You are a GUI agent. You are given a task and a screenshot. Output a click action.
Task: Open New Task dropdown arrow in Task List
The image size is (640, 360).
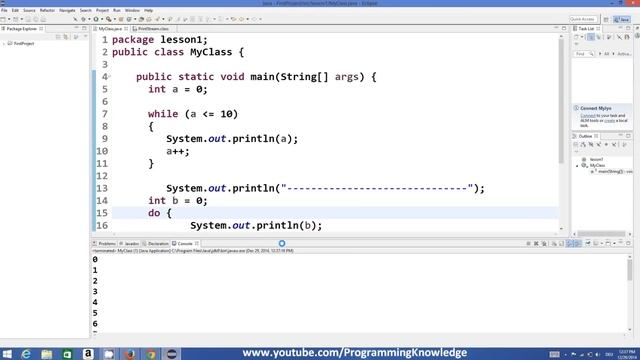[x=582, y=37]
